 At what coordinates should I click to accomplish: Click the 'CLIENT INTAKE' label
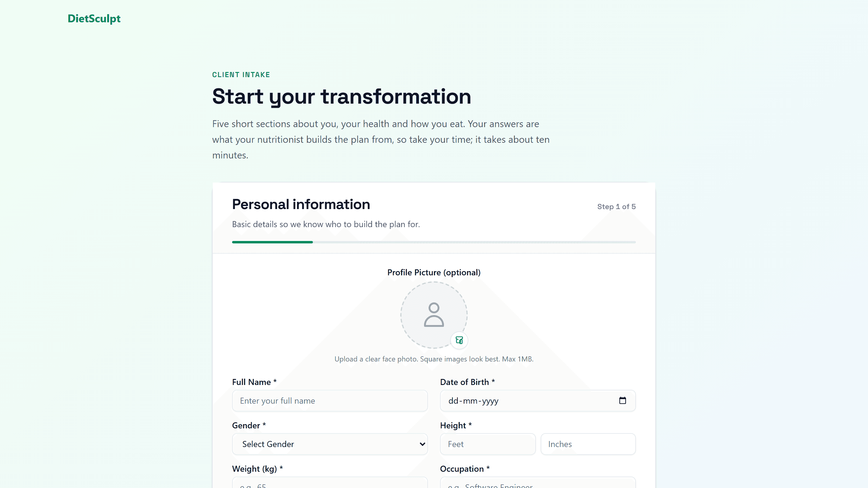click(241, 75)
